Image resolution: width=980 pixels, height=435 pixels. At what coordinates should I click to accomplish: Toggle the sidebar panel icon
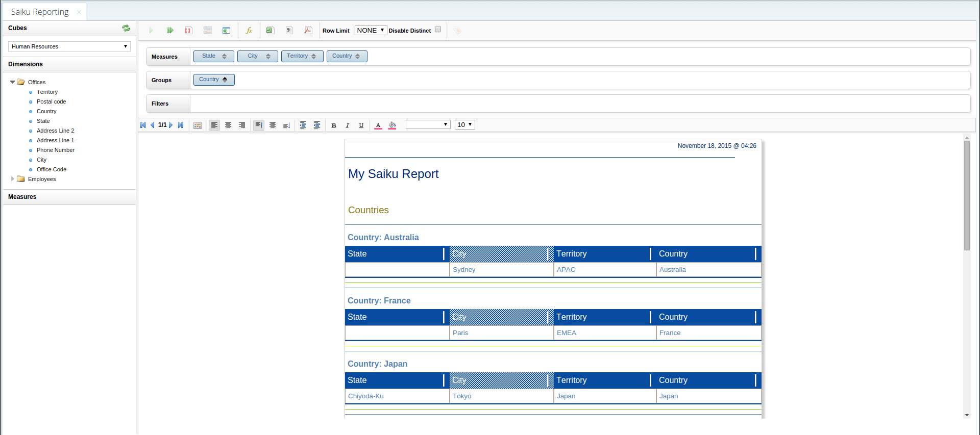coord(226,31)
